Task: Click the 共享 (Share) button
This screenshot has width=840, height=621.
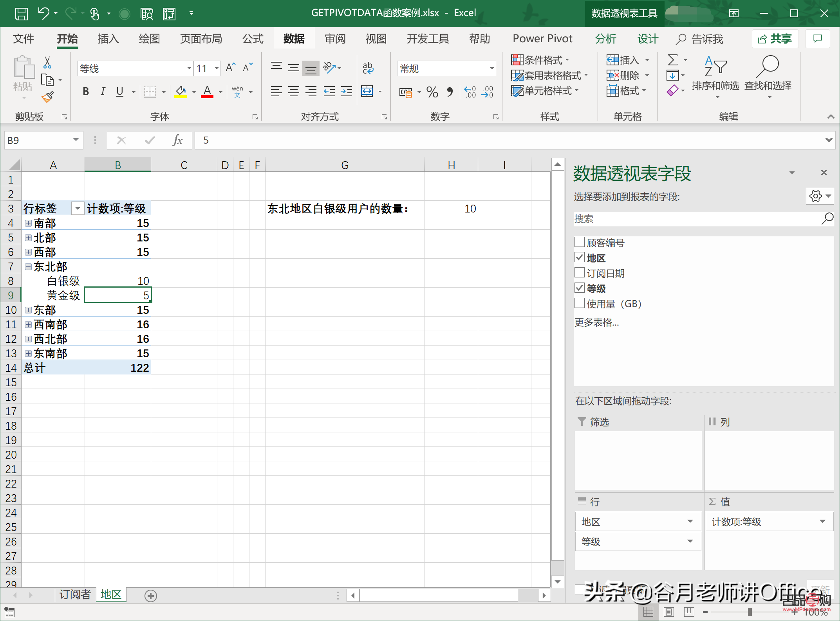Action: point(775,39)
